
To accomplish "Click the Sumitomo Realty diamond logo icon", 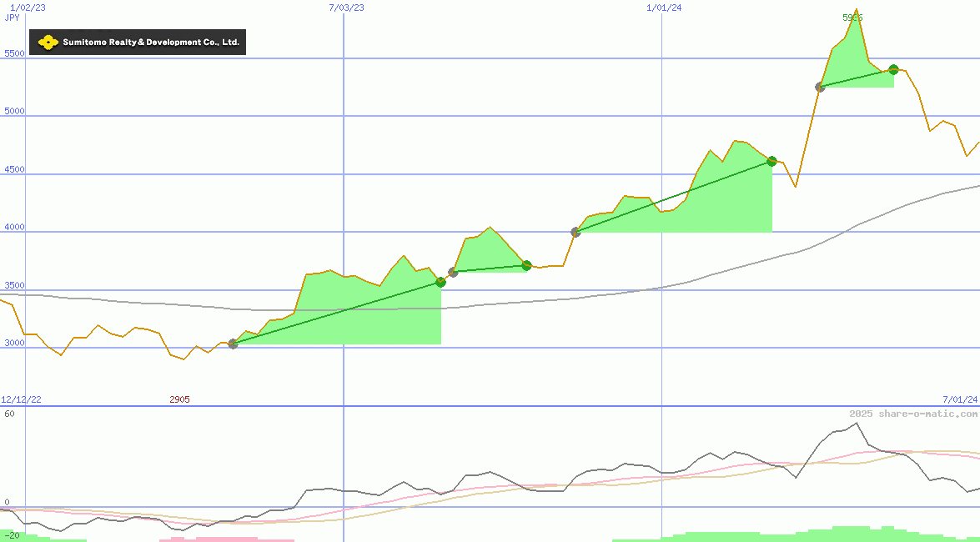I will 50,41.
